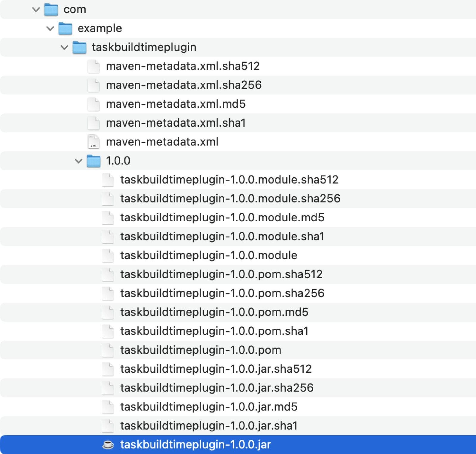The image size is (476, 454).
Task: Click the example folder icon
Action: (65, 29)
